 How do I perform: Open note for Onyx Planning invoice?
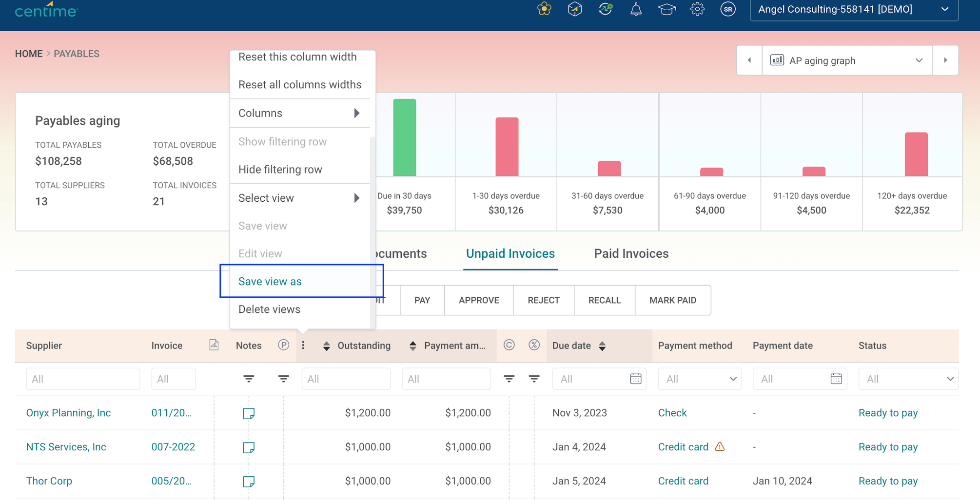[249, 413]
